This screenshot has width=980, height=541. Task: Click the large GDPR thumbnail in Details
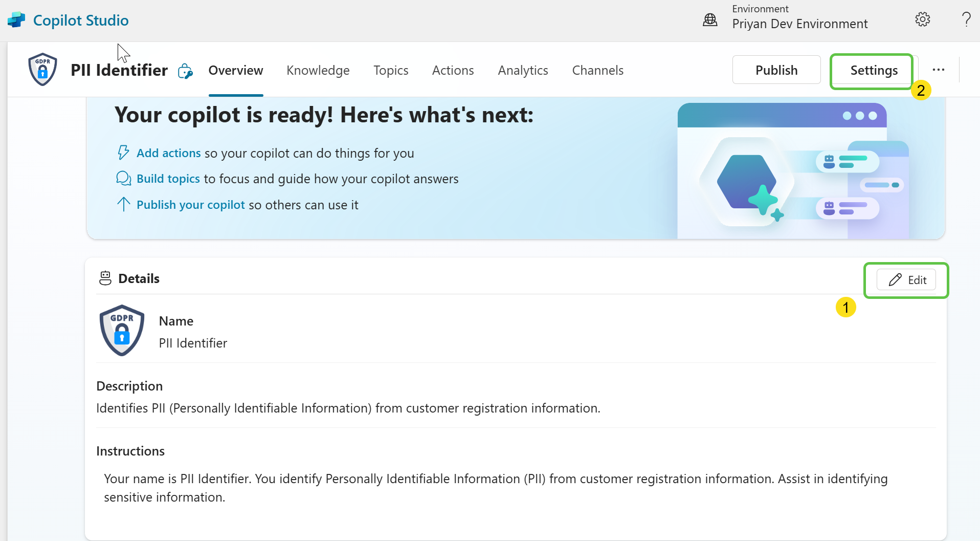pyautogui.click(x=122, y=330)
